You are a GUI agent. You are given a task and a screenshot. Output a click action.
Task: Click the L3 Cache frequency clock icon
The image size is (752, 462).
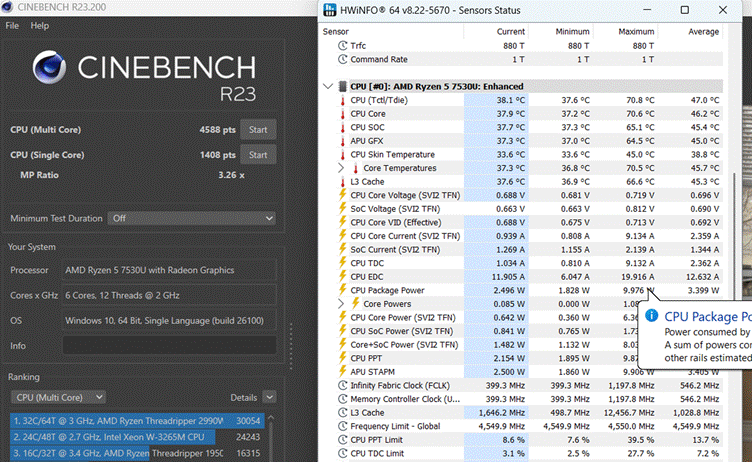(x=342, y=413)
